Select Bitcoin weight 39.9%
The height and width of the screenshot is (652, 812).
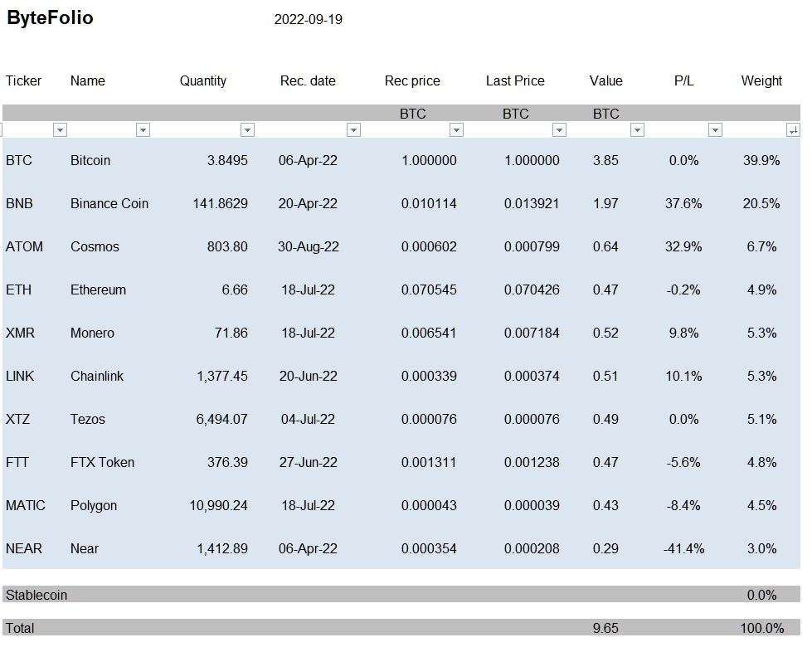[x=761, y=161]
